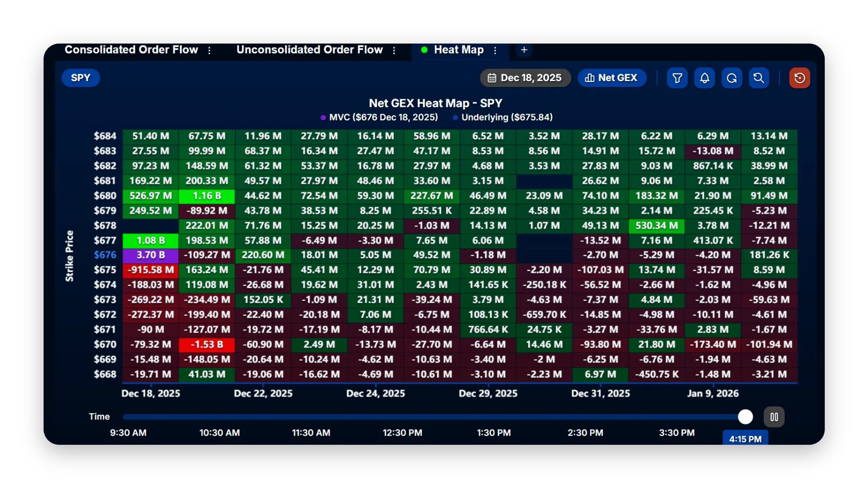Click the red -1.53 B cell
Screen dimensions: 868x488
tap(207, 344)
